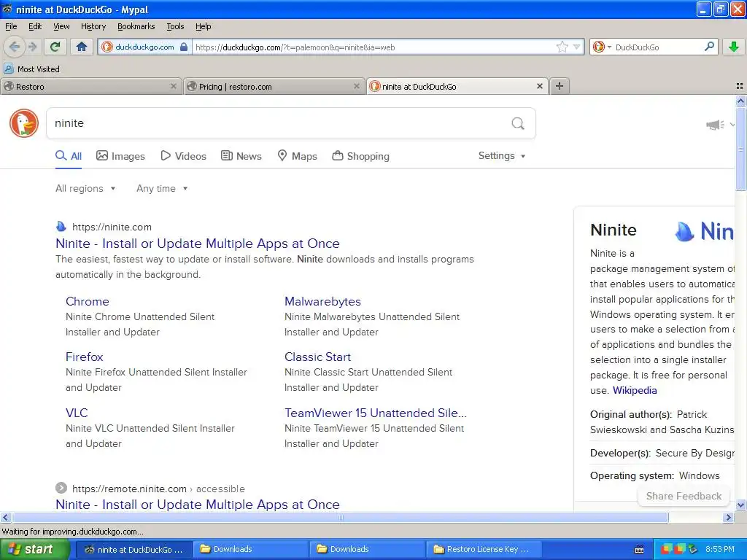Open the File menu
The width and height of the screenshot is (747, 560).
pyautogui.click(x=11, y=26)
